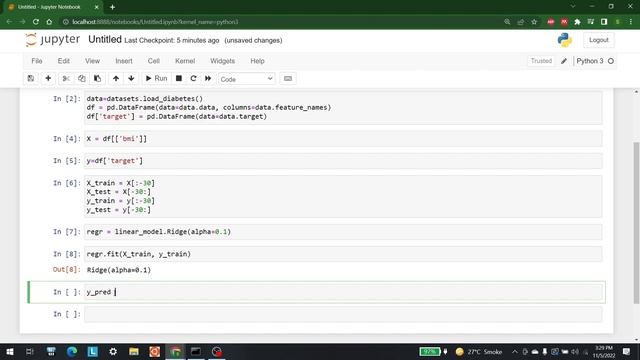Screen dimensions: 640x360
Task: Insert a cell below with the plus icon
Action: (x=48, y=78)
